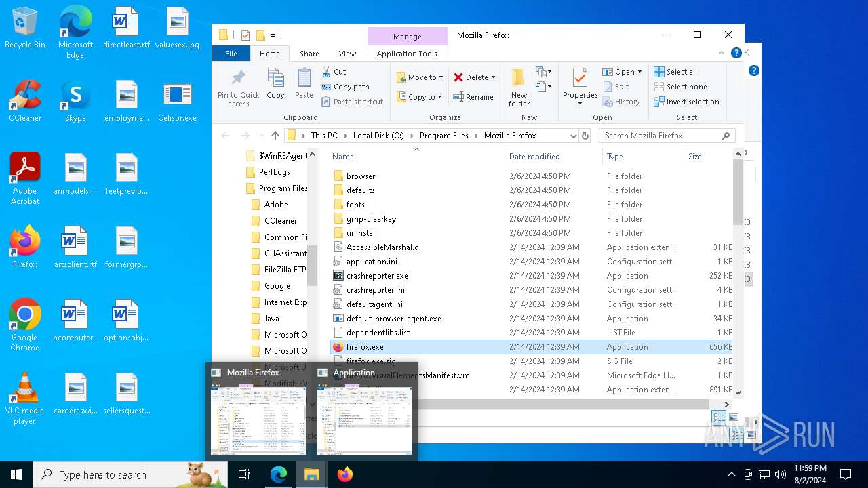Open the Delete dropdown arrow
The width and height of the screenshot is (868, 488).
(493, 77)
